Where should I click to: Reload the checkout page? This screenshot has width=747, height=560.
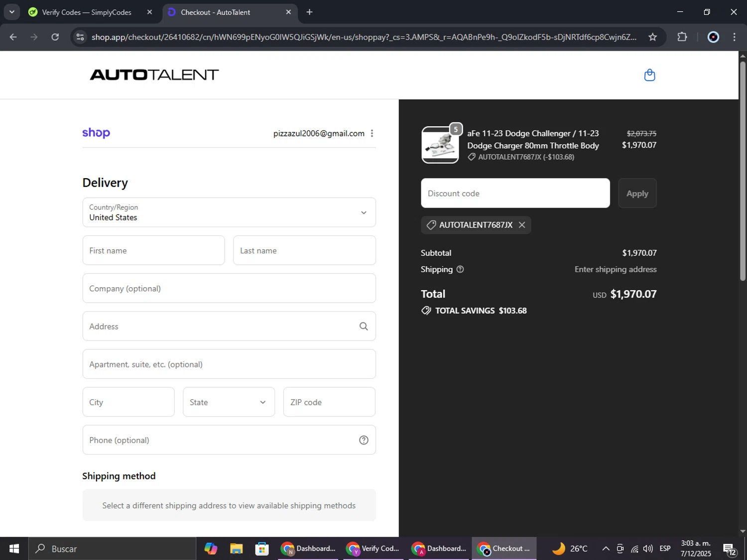pyautogui.click(x=55, y=37)
